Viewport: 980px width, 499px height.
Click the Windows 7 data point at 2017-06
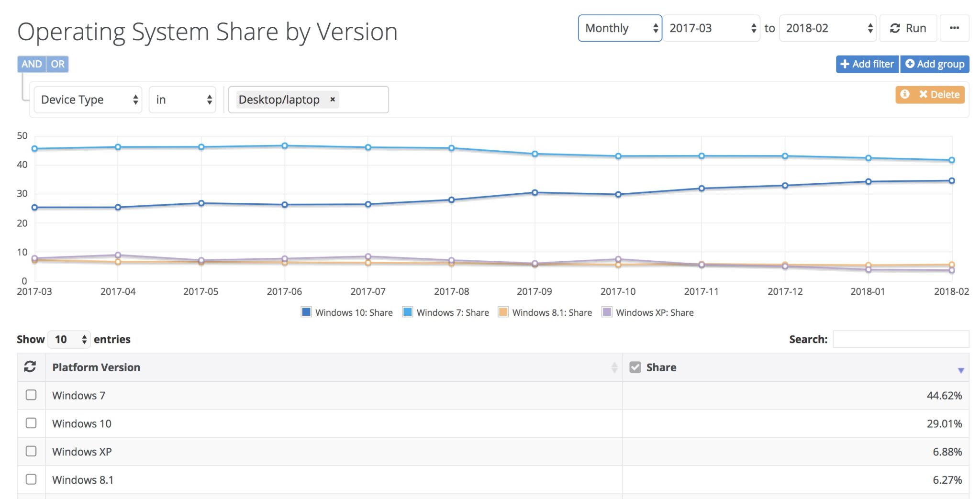click(x=285, y=145)
